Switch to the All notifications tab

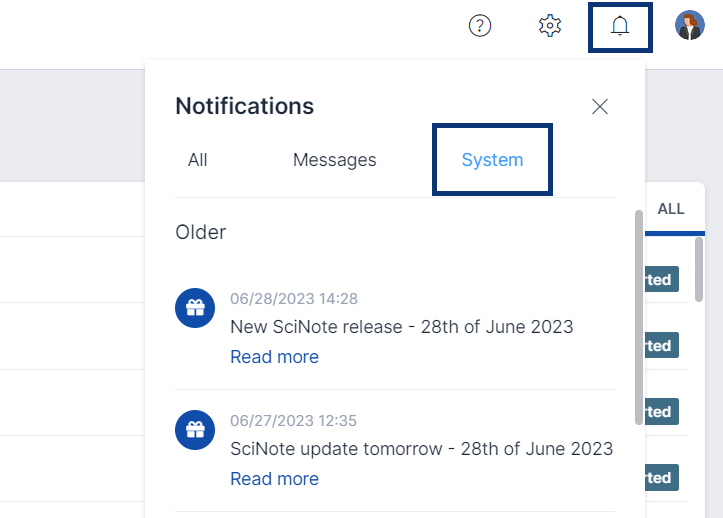tap(198, 160)
